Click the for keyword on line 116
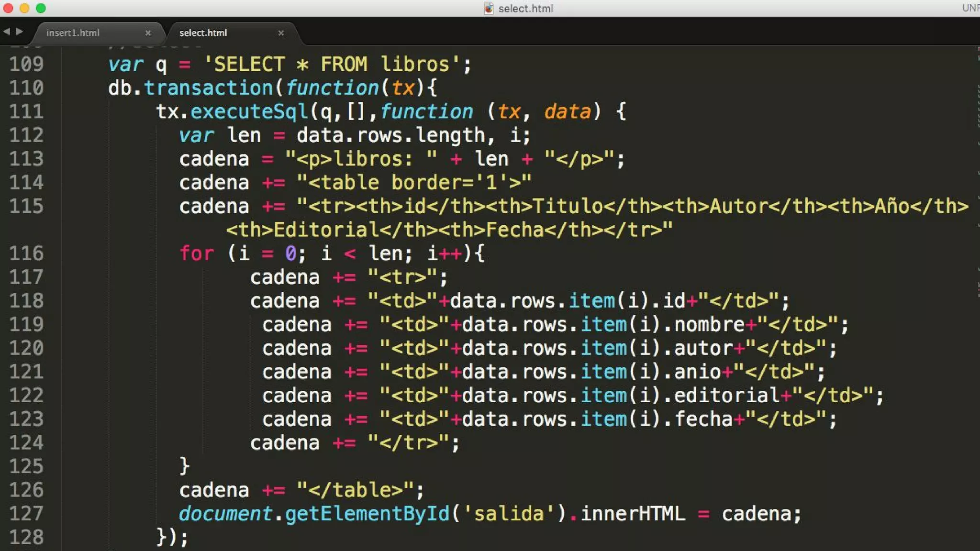This screenshot has height=551, width=980. click(x=197, y=253)
